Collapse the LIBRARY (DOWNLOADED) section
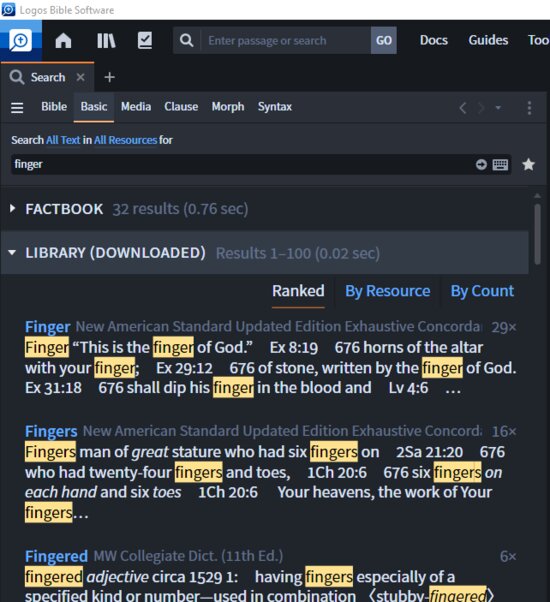This screenshot has width=550, height=602. (x=12, y=253)
